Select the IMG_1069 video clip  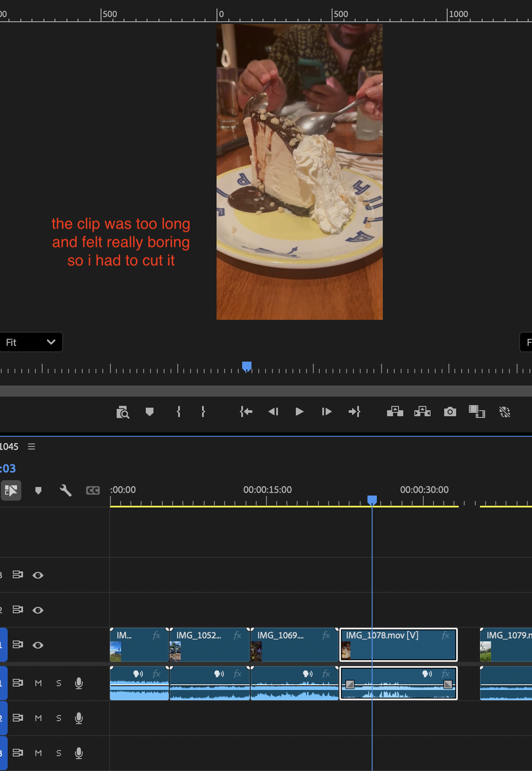[x=294, y=644]
